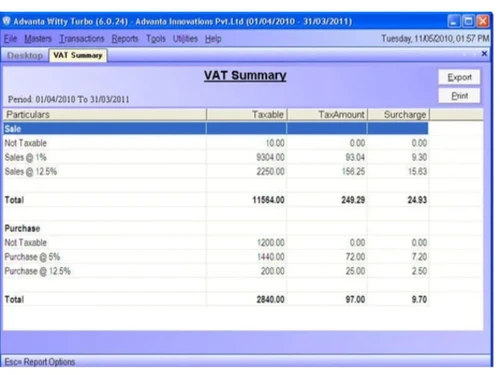Click the tax amount 249.29

(x=353, y=200)
